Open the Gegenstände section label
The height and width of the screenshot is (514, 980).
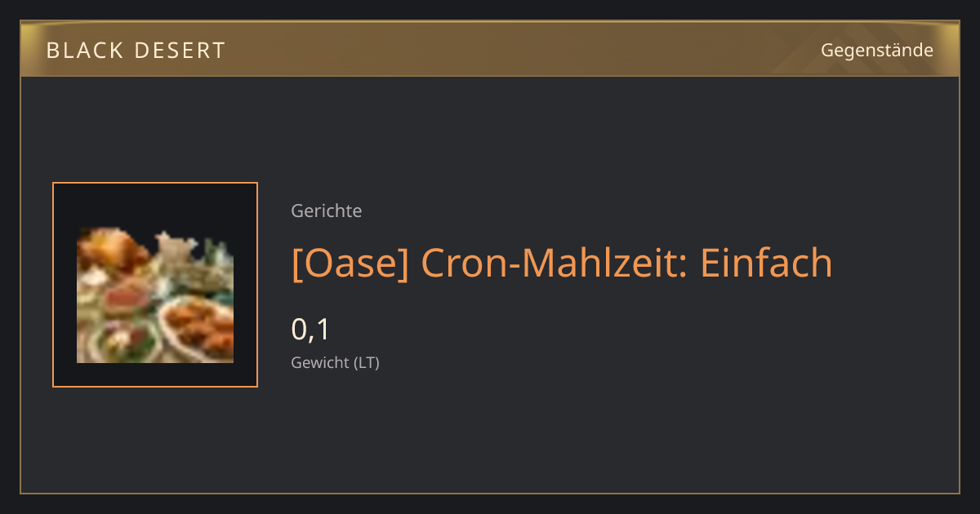(x=877, y=50)
